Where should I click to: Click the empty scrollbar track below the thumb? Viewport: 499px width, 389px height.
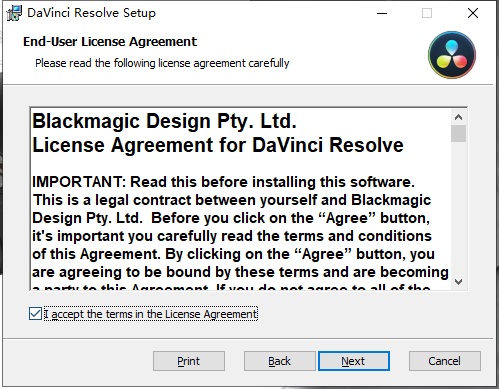pyautogui.click(x=459, y=208)
